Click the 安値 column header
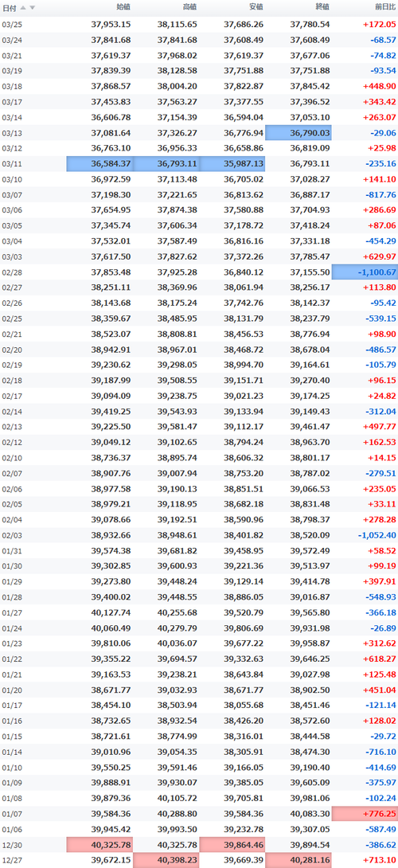Image resolution: width=398 pixels, height=868 pixels. (x=256, y=8)
